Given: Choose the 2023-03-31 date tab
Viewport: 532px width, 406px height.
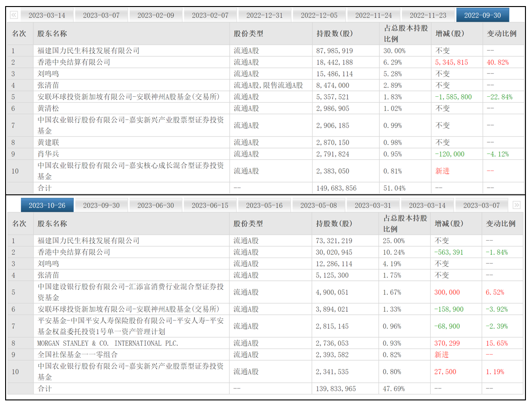Looking at the screenshot, I should pos(372,205).
